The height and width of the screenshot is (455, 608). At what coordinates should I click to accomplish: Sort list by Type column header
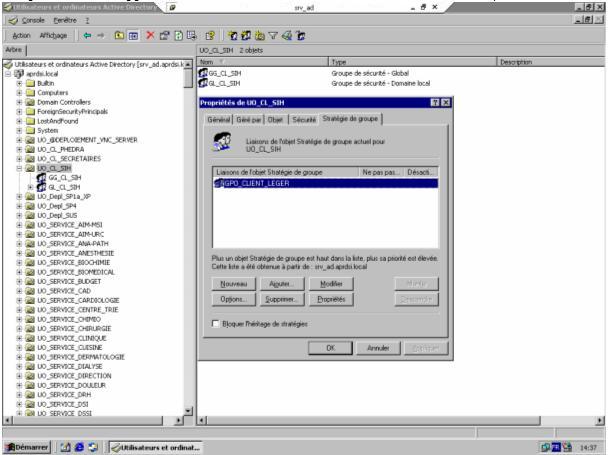pyautogui.click(x=413, y=62)
